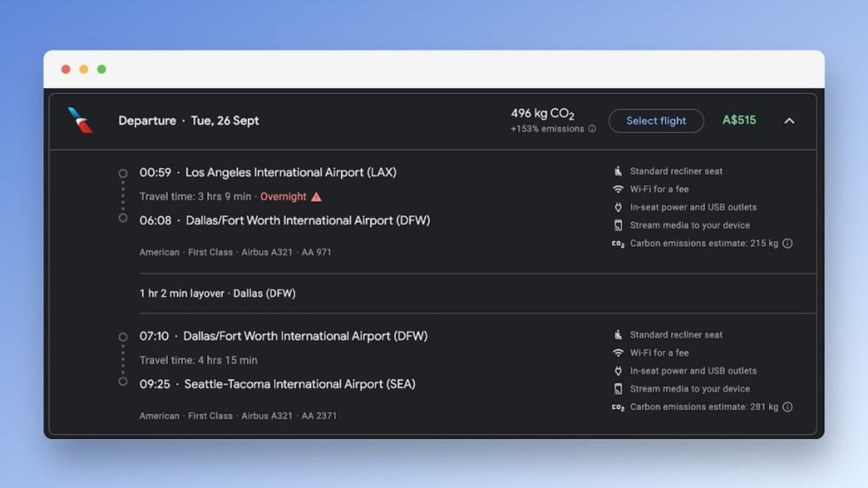
Task: Click the 1 hr 2 min layover row
Action: click(217, 293)
